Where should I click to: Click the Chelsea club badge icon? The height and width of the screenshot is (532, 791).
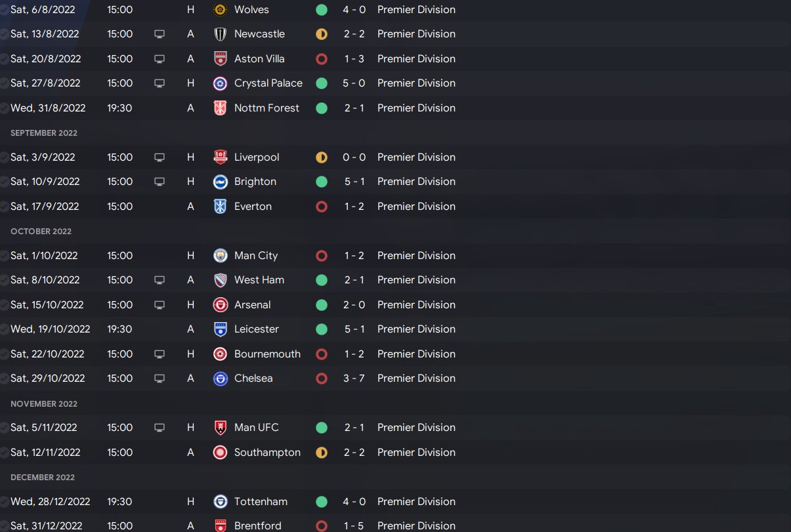tap(221, 379)
